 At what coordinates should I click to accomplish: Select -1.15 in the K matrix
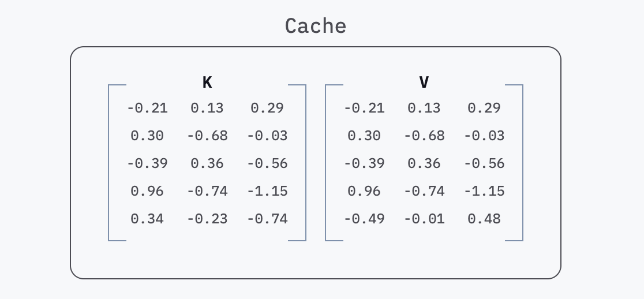[x=267, y=191]
